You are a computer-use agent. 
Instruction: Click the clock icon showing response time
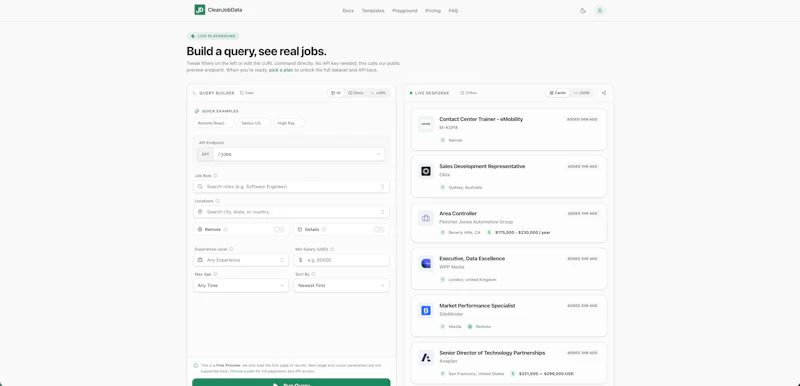pyautogui.click(x=462, y=93)
